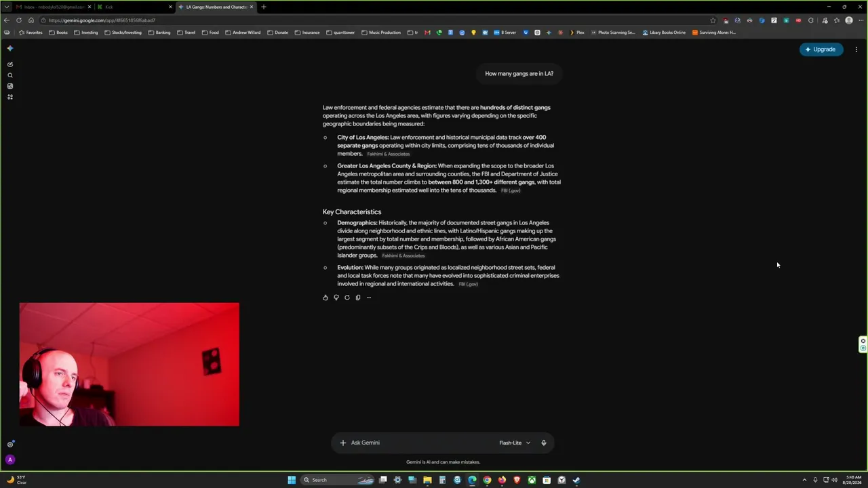Open the Music Production bookmark folder
This screenshot has width=868, height=488.
381,33
